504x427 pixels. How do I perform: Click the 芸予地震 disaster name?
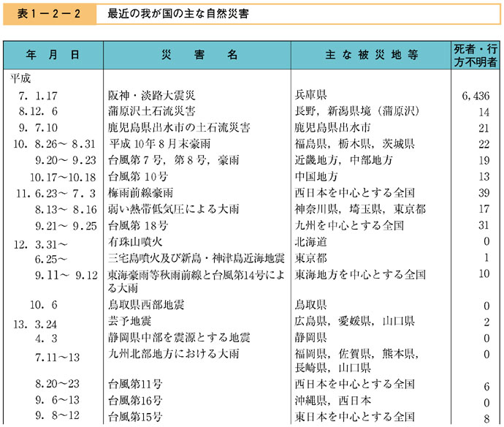pyautogui.click(x=130, y=321)
